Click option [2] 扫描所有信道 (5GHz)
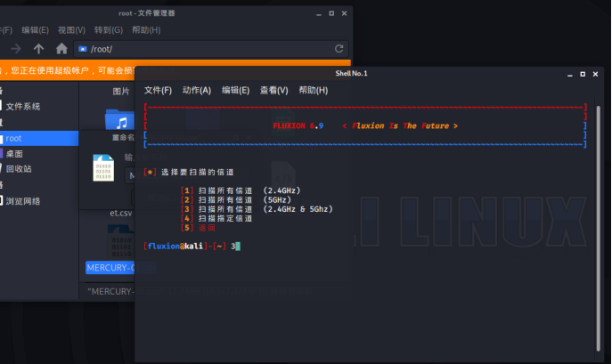 coord(236,199)
